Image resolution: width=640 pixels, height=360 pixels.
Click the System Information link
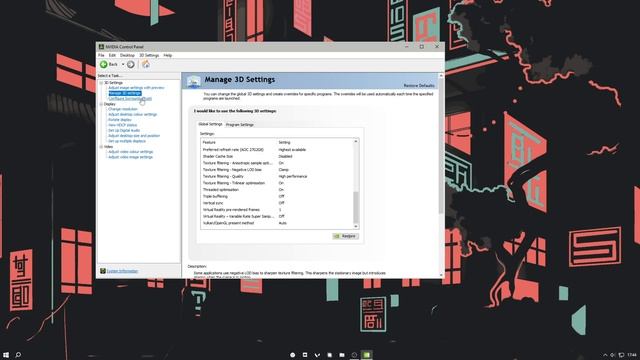[122, 271]
